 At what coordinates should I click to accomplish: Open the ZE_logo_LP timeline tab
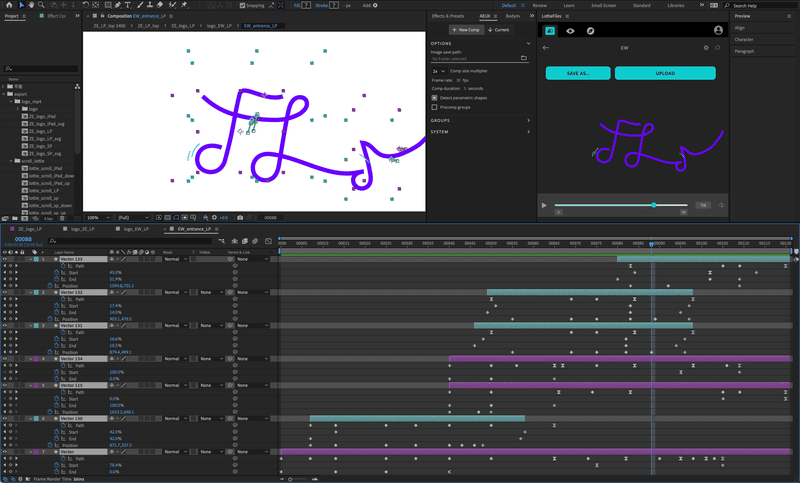29,229
